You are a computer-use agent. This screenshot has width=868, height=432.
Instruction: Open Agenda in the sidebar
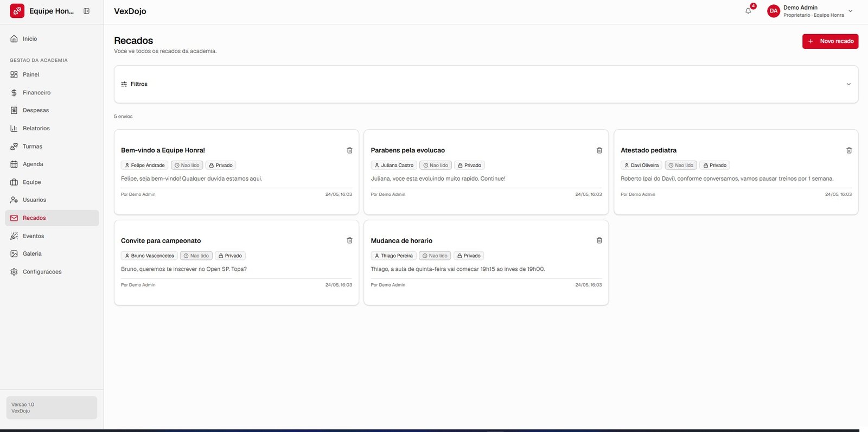52,164
